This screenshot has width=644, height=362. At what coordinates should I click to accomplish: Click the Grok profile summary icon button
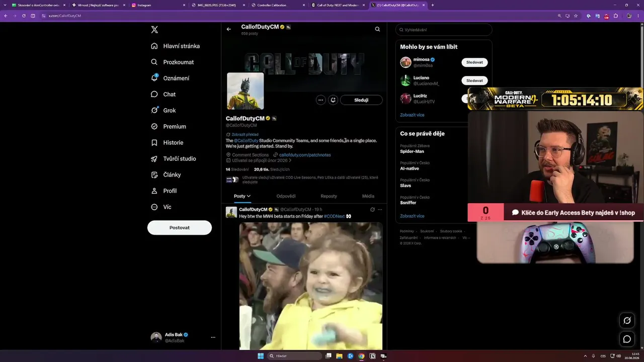(333, 100)
